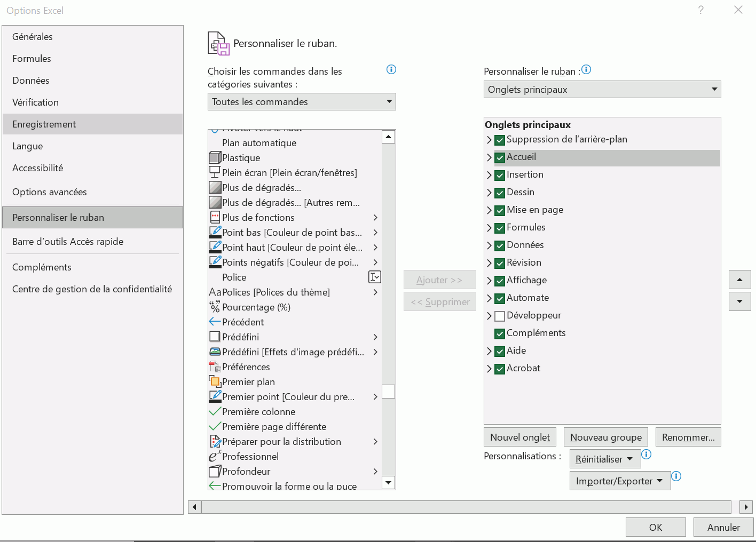756x542 pixels.
Task: Click the Nouvel onglet button
Action: coord(520,437)
